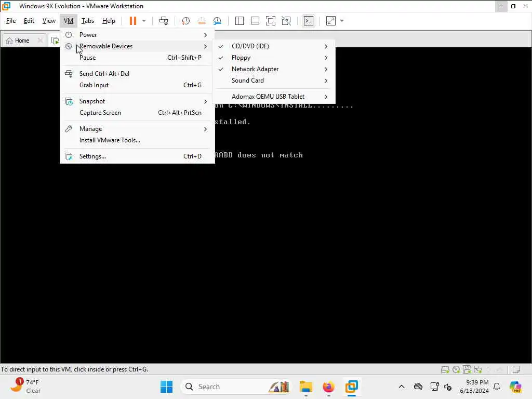Click the VM menu
Viewport: 532px width, 399px height.
[x=69, y=21]
